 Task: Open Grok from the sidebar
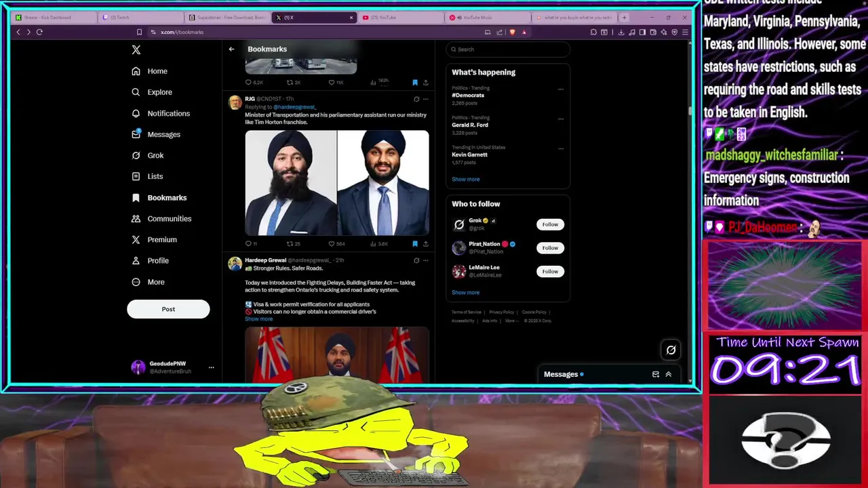coord(148,155)
